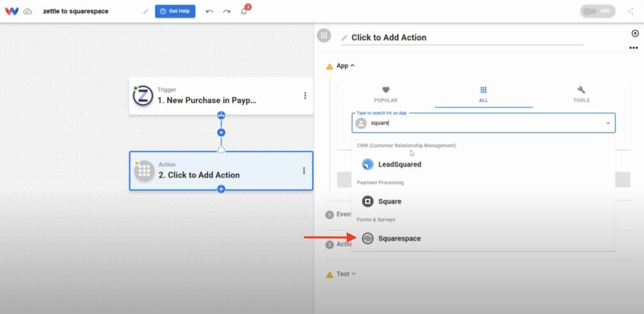Click the app search field containing square

(484, 123)
